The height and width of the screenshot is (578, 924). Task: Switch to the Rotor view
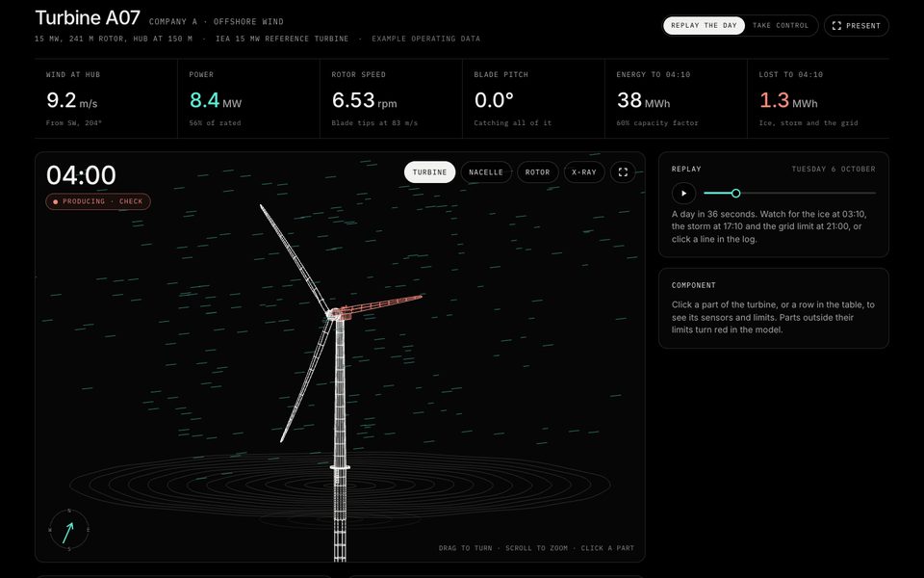click(x=537, y=172)
